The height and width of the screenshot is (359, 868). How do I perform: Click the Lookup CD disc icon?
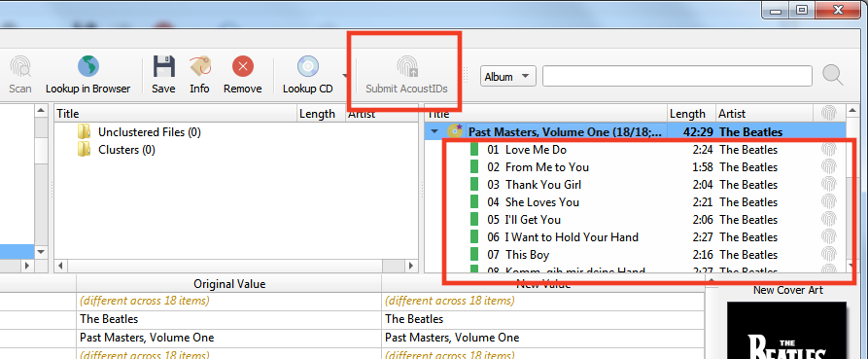[308, 66]
